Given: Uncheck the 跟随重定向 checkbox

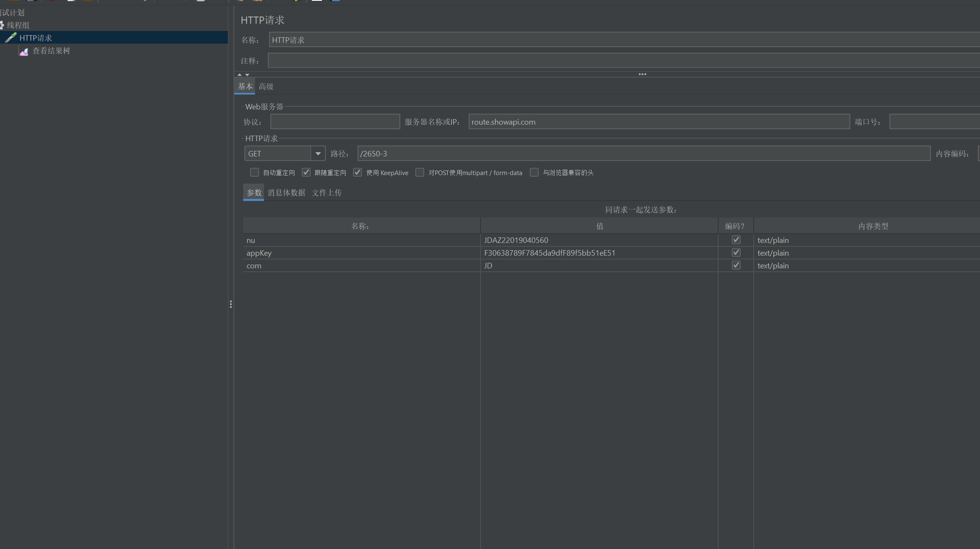Looking at the screenshot, I should 306,173.
